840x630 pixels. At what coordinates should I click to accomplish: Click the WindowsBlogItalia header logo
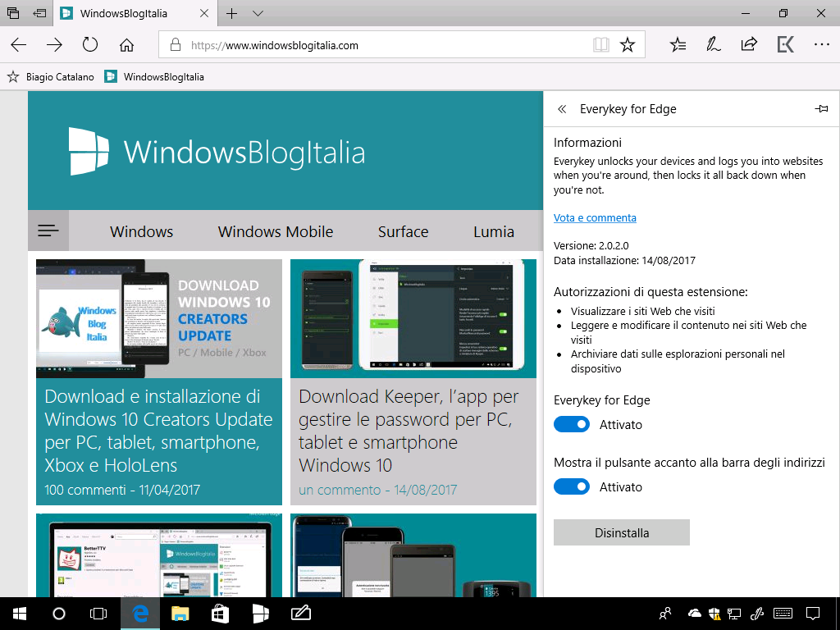pyautogui.click(x=217, y=152)
